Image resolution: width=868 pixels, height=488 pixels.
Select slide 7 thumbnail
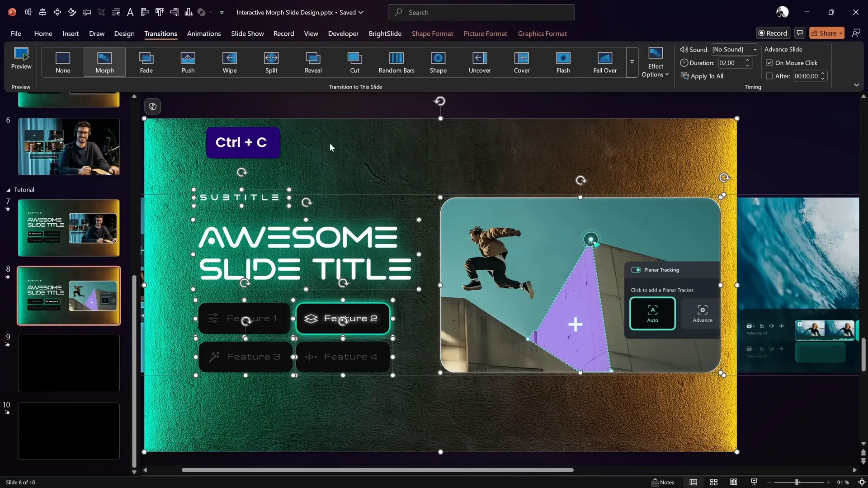coord(69,228)
